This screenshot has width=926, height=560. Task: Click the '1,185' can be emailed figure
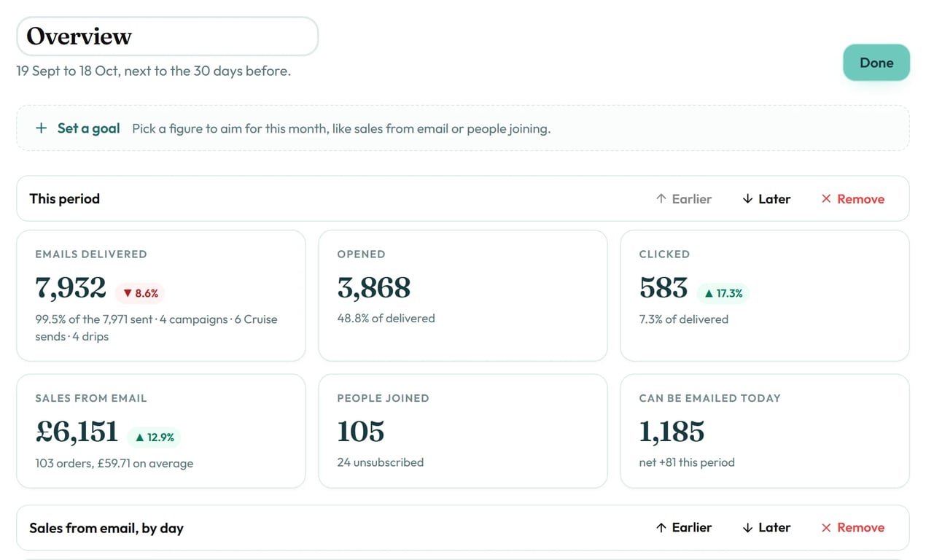[672, 432]
